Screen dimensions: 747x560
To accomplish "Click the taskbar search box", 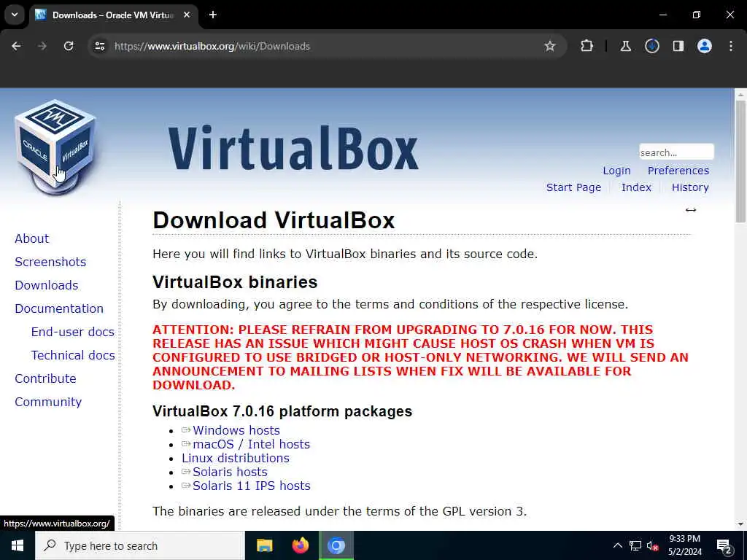I will pyautogui.click(x=139, y=545).
